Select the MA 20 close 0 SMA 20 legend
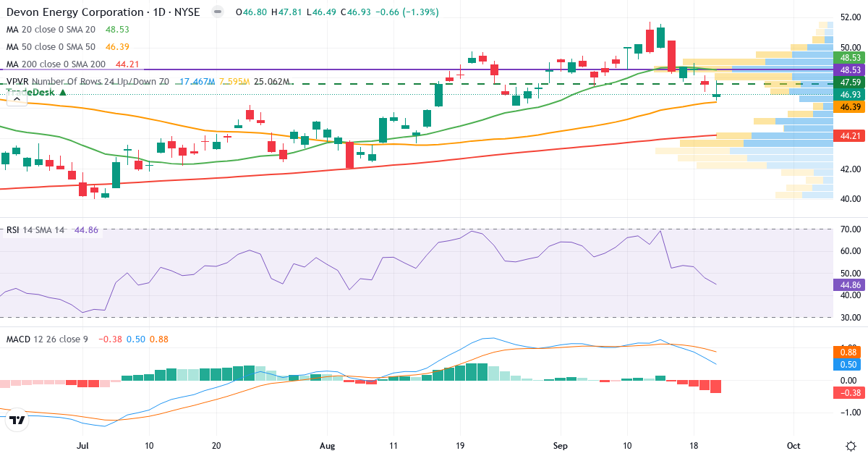The image size is (868, 456). (x=51, y=29)
